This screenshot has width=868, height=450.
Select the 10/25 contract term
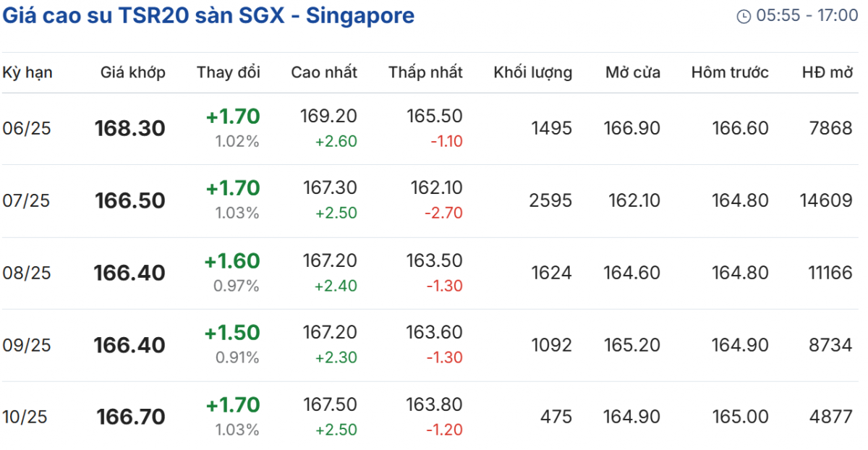(26, 417)
